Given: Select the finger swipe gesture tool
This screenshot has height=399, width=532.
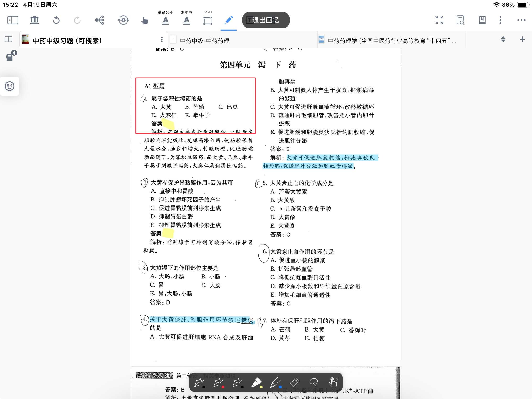Looking at the screenshot, I should coord(333,382).
